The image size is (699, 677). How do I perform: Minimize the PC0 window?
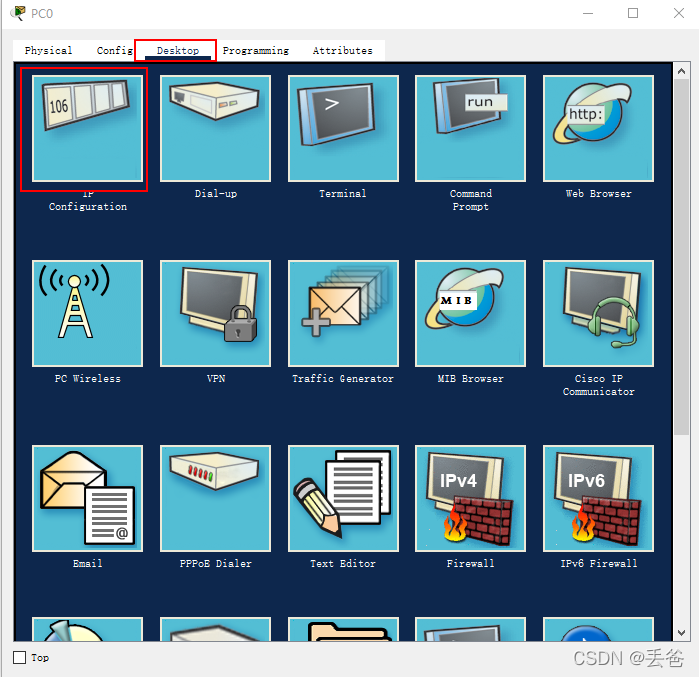588,13
